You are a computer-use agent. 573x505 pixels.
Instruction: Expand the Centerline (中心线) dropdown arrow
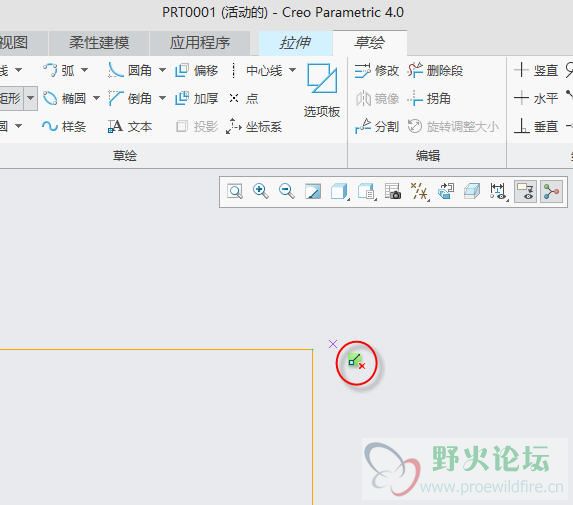[x=292, y=70]
